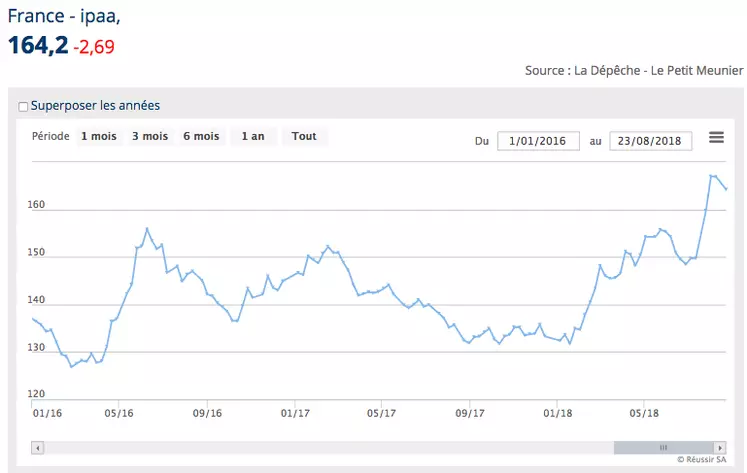Click the Réussir SA credit link
Viewport: 747px width, 473px height.
click(702, 459)
